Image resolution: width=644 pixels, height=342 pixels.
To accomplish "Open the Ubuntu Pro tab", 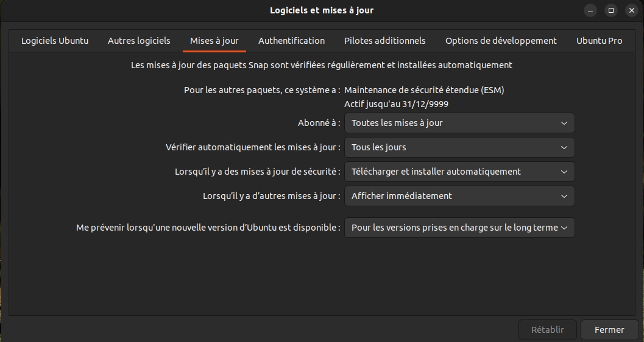I will coord(599,41).
